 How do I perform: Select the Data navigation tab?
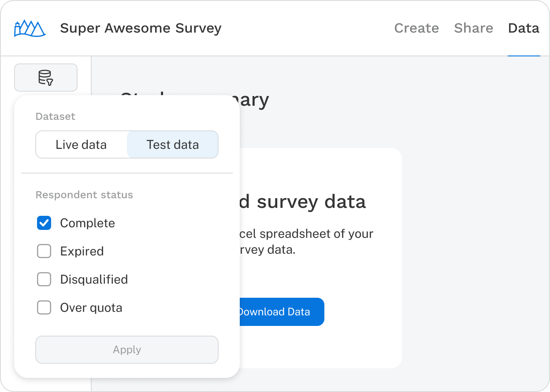524,28
